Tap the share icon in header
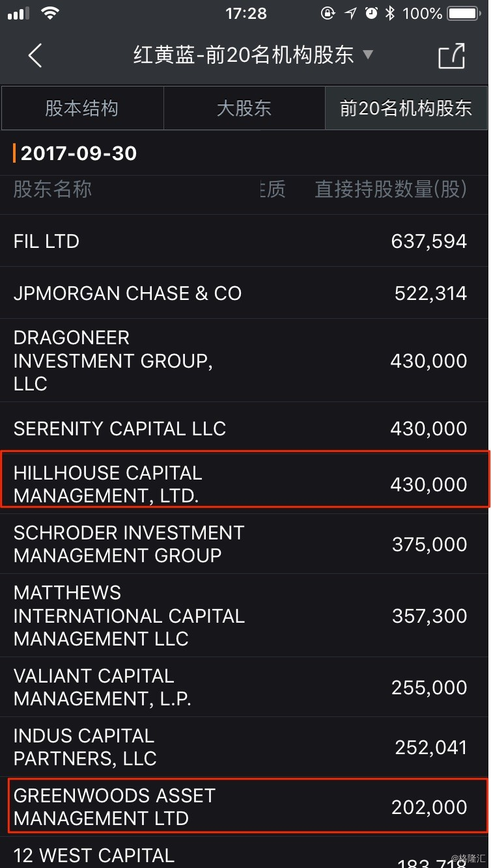The height and width of the screenshot is (868, 491). (x=451, y=56)
